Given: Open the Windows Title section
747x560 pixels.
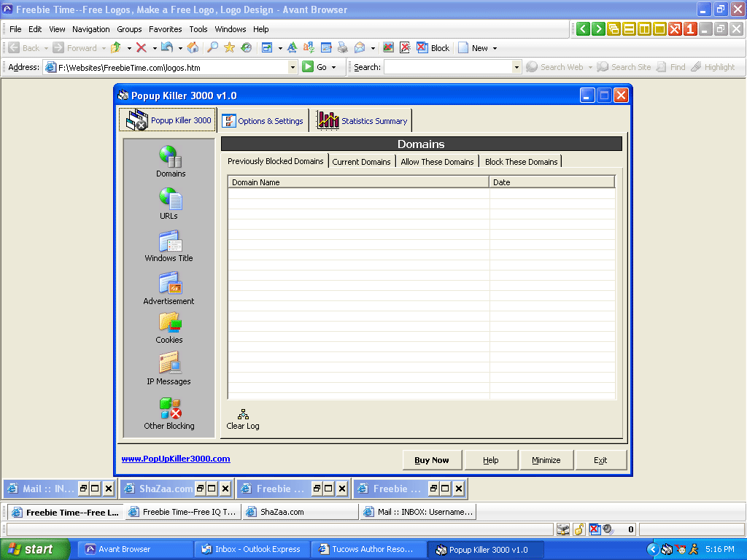Looking at the screenshot, I should tap(169, 246).
